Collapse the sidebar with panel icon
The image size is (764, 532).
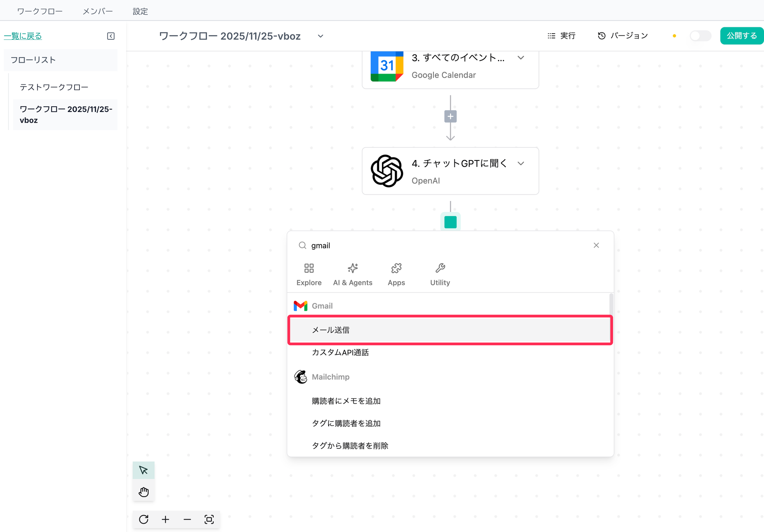pos(111,36)
